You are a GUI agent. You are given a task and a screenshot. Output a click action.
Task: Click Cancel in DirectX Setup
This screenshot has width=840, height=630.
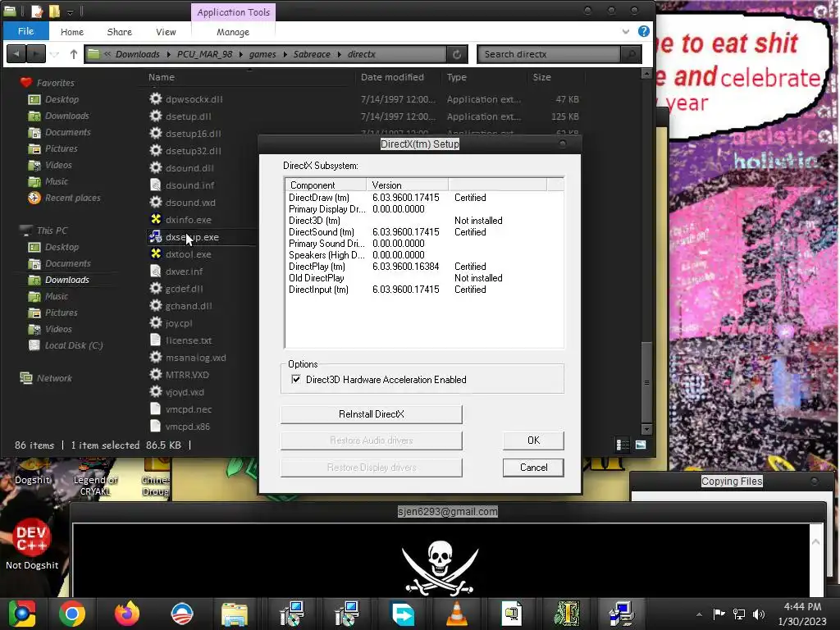point(533,467)
